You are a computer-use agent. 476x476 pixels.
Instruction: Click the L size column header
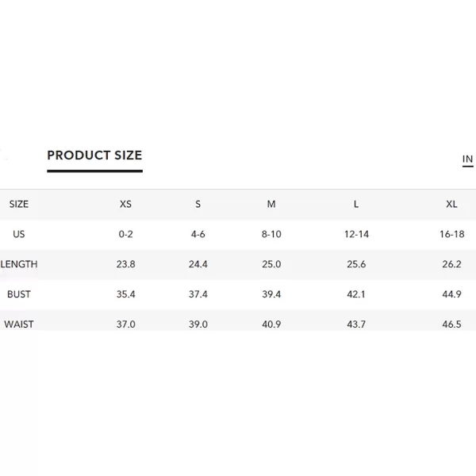pyautogui.click(x=356, y=204)
